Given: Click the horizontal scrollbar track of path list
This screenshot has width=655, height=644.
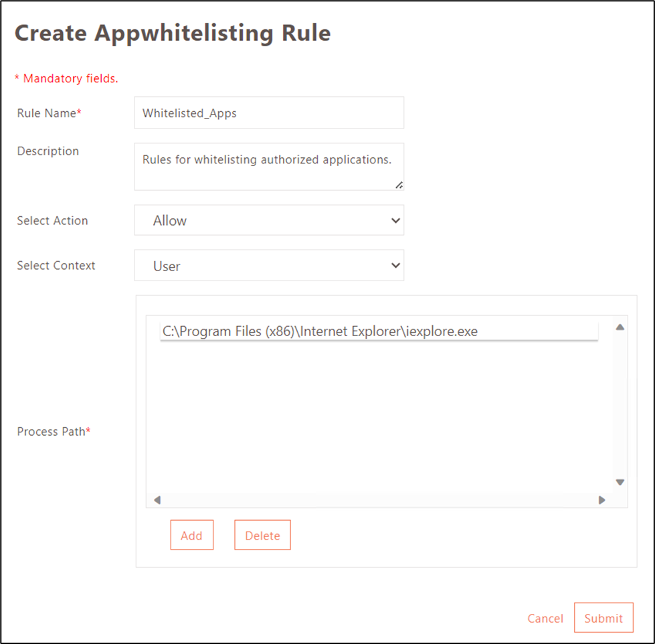Looking at the screenshot, I should click(x=379, y=499).
